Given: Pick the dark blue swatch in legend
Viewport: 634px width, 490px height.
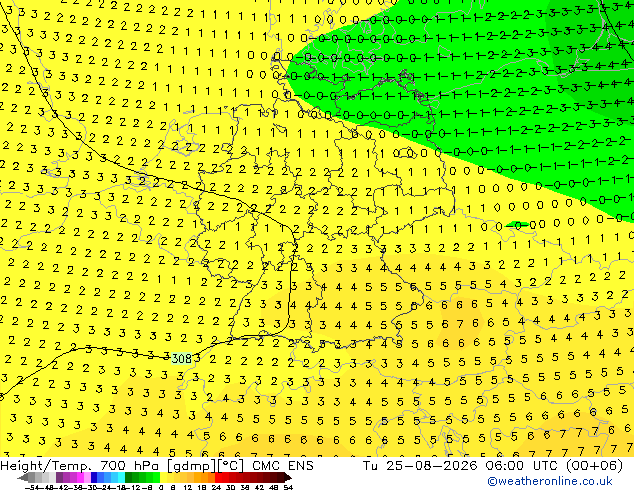Looking at the screenshot, I should 94,477.
